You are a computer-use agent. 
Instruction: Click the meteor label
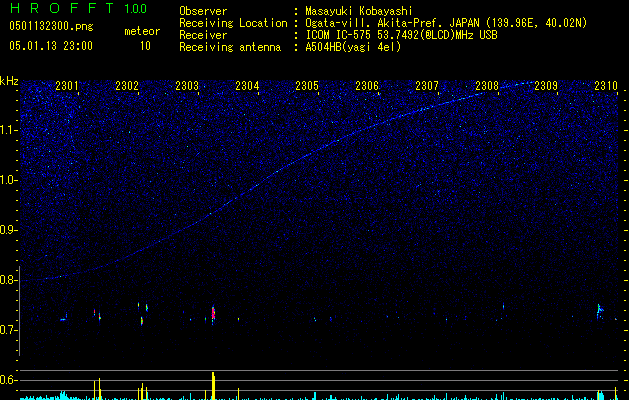coord(142,31)
